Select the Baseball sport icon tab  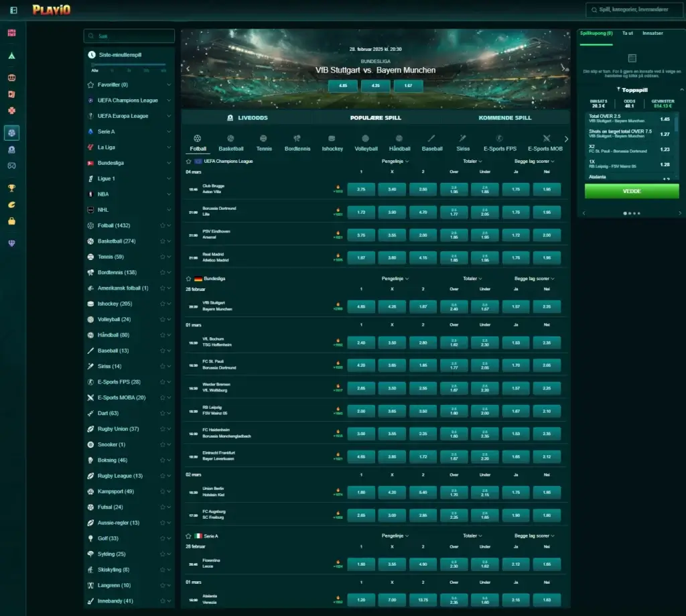[432, 143]
